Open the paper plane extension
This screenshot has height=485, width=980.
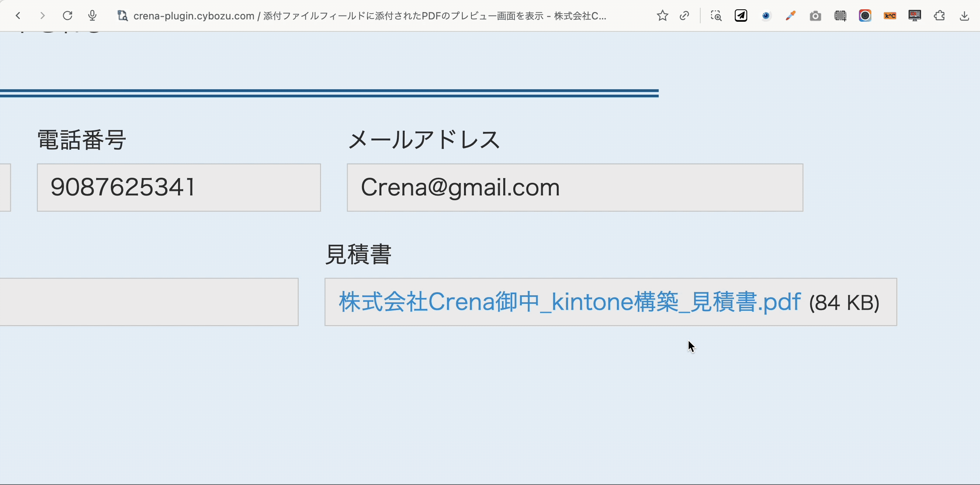click(x=741, y=16)
